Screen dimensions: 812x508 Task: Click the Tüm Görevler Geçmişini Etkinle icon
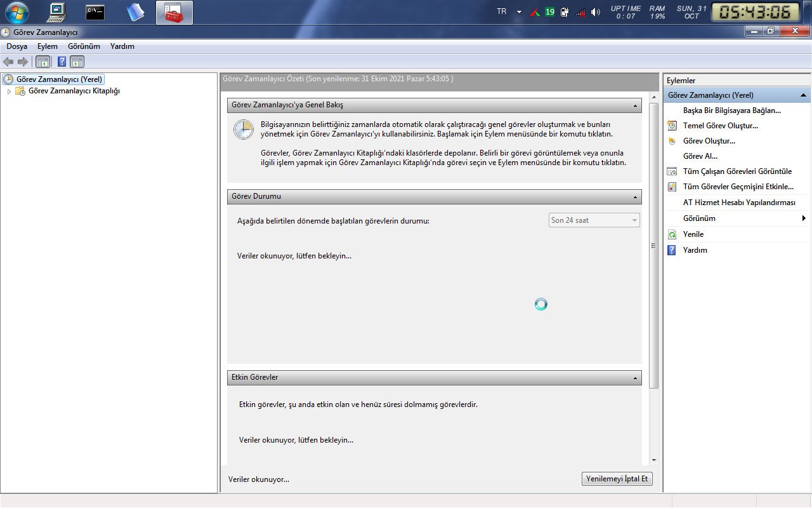[x=672, y=187]
